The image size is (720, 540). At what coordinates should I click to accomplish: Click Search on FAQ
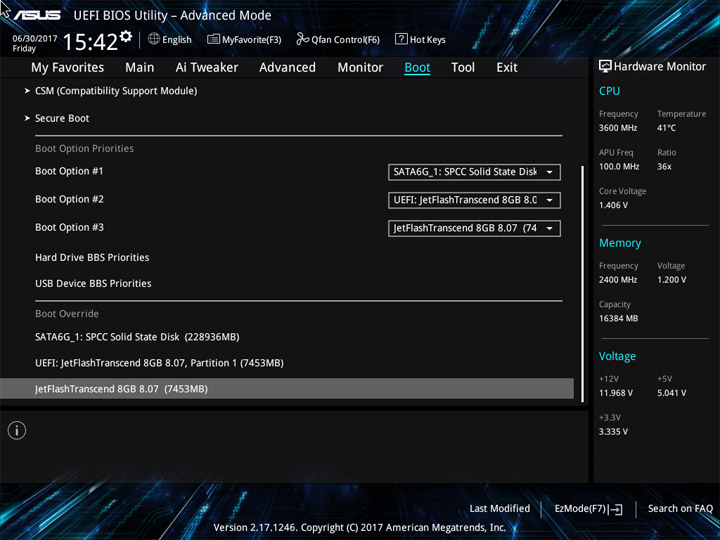click(x=680, y=508)
